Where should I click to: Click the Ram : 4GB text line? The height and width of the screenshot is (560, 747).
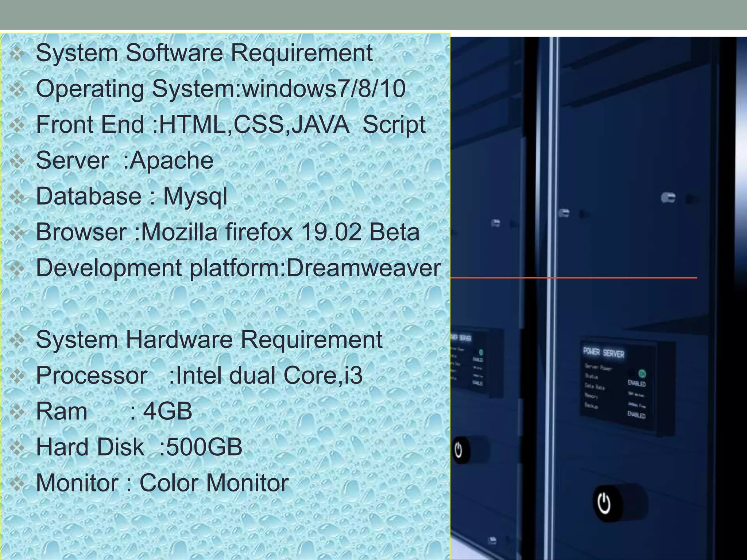(114, 411)
